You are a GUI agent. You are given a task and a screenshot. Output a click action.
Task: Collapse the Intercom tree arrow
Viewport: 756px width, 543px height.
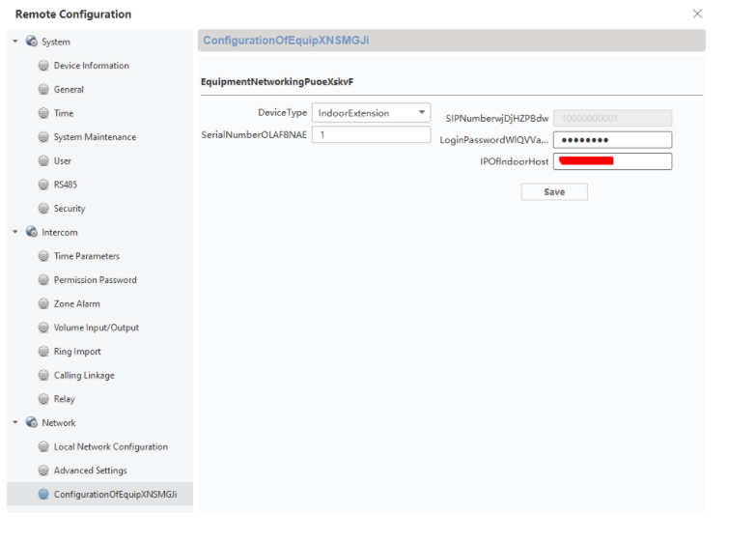(x=15, y=232)
